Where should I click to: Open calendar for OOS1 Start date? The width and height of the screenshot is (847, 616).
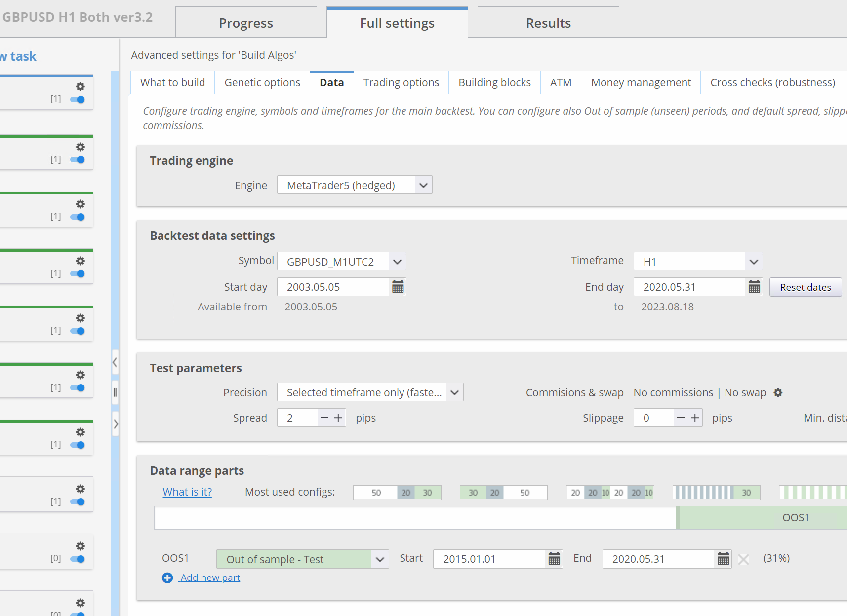click(x=554, y=559)
